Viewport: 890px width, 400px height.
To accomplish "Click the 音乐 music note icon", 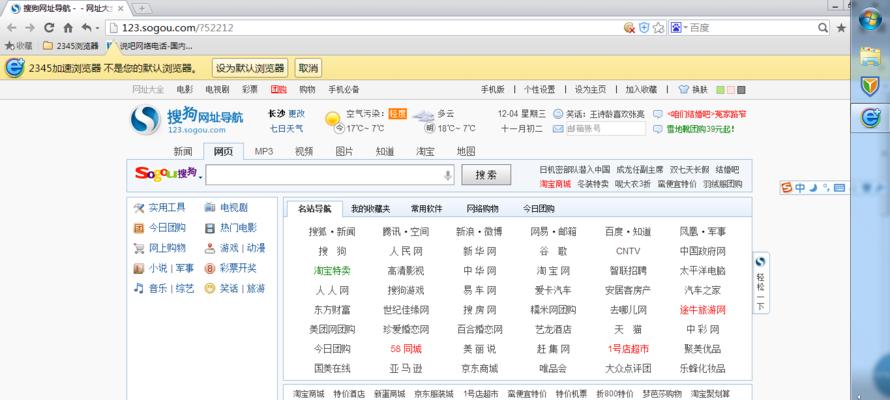I will coord(138,288).
